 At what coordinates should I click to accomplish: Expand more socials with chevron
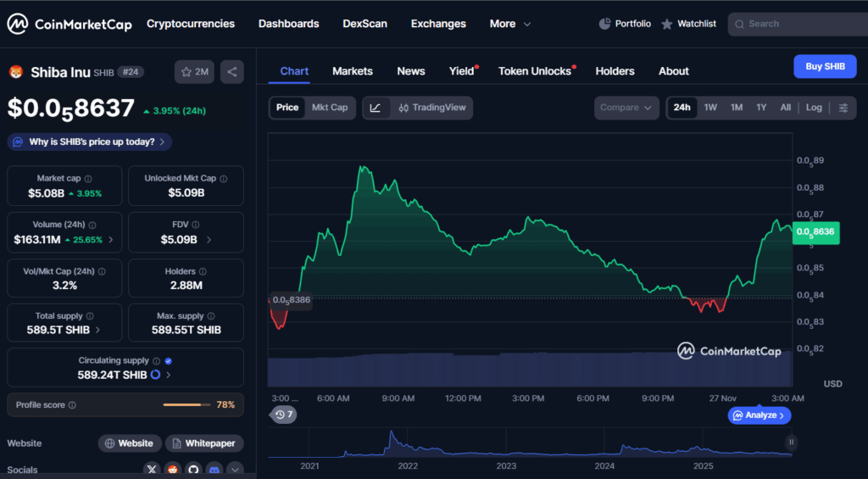click(235, 469)
